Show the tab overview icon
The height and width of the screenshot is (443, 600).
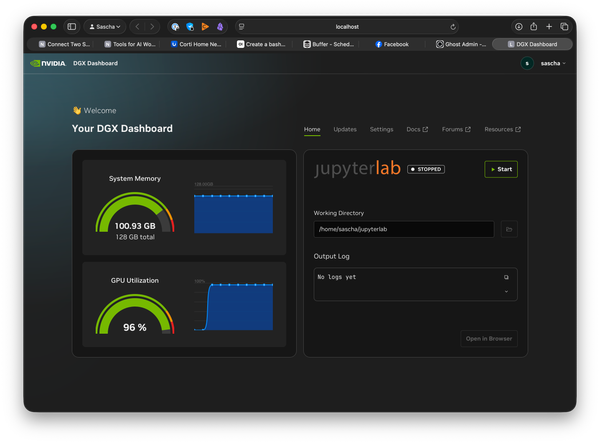click(x=564, y=26)
